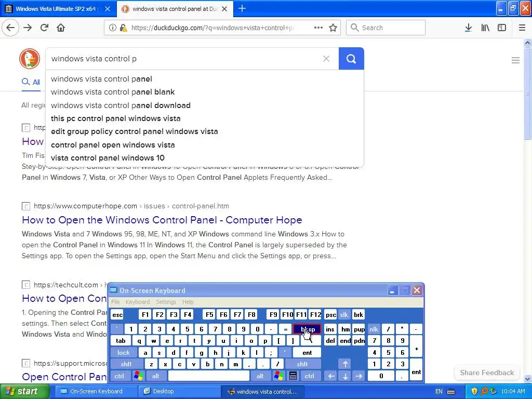Viewport: 532px width, 399px height.
Task: Clear the search box with the X
Action: point(326,59)
